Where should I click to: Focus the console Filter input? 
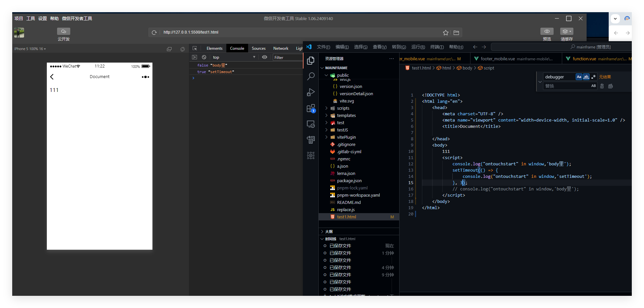[288, 57]
